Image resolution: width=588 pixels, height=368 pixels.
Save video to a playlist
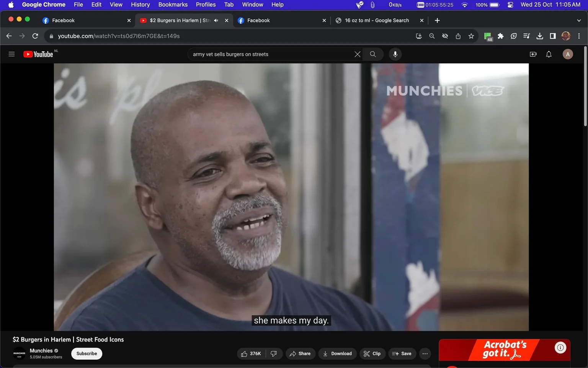[402, 353]
